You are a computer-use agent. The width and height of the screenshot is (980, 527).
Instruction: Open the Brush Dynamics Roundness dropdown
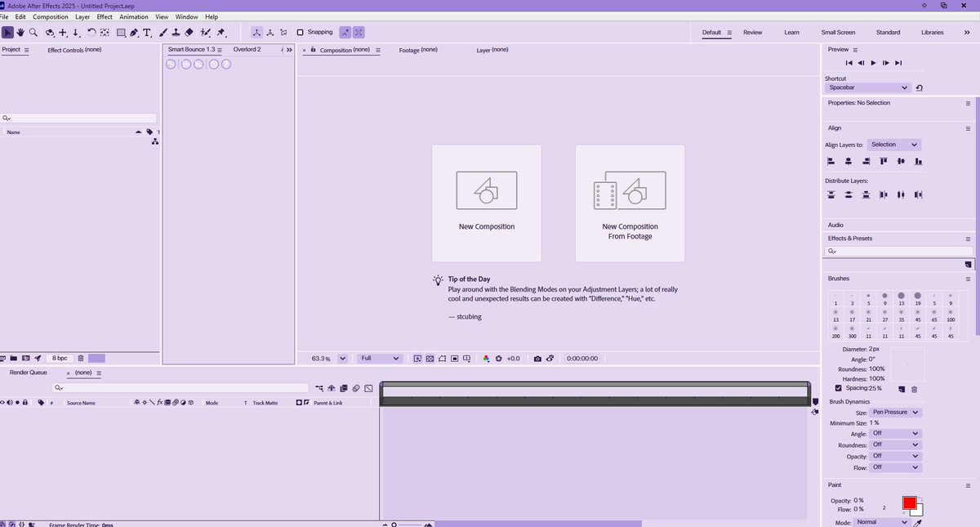(x=896, y=445)
